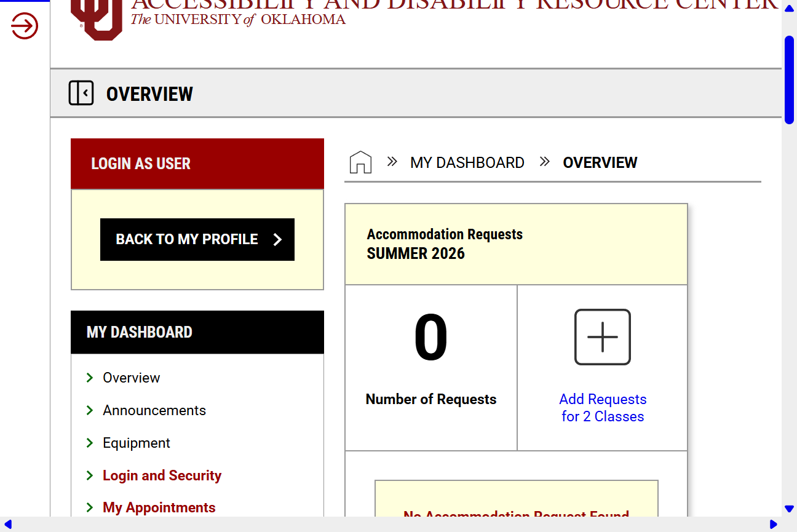The height and width of the screenshot is (532, 797).
Task: Click the red circled arrow login icon
Action: (25, 26)
